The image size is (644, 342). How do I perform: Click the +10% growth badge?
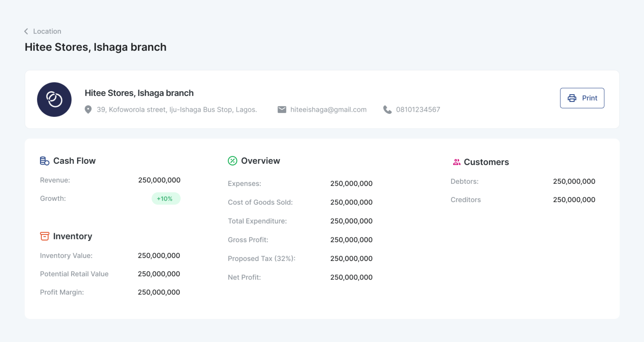pos(166,199)
